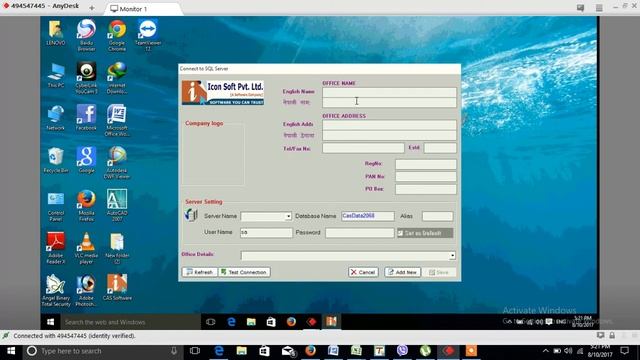This screenshot has height=360, width=640.
Task: Open the LENOVO desktop folder icon
Action: pyautogui.click(x=56, y=33)
